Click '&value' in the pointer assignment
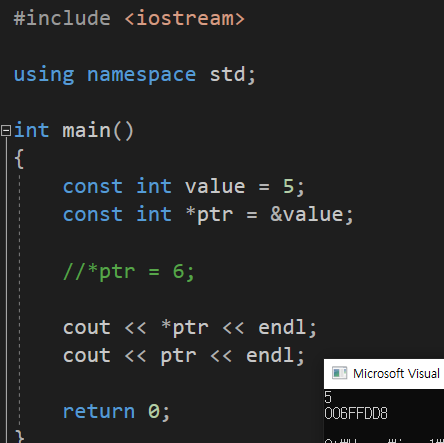This screenshot has width=444, height=443. coord(307,214)
